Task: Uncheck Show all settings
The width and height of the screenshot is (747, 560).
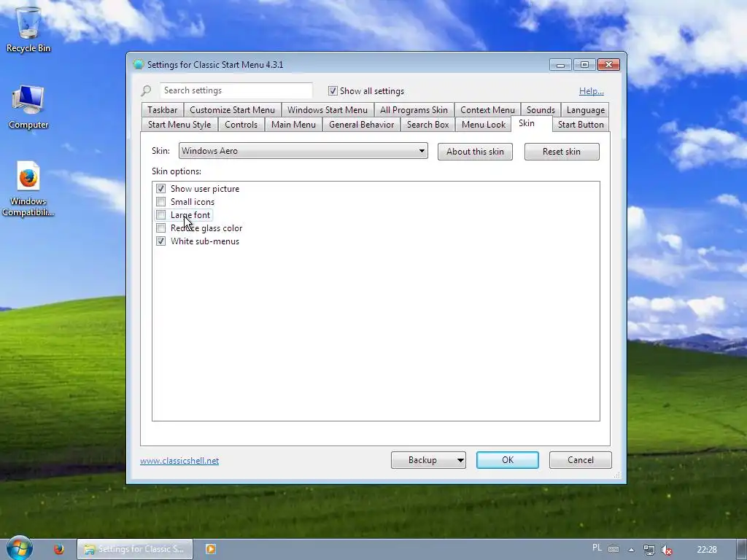Action: point(333,91)
